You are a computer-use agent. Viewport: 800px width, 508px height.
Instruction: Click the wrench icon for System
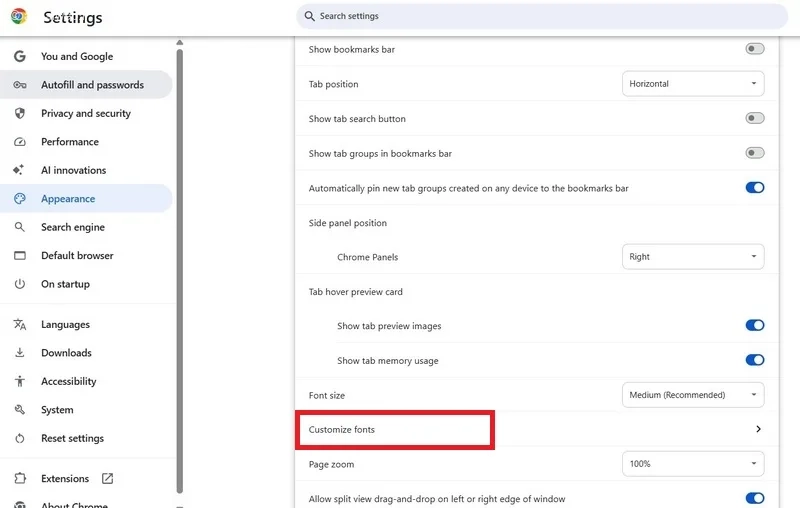20,410
